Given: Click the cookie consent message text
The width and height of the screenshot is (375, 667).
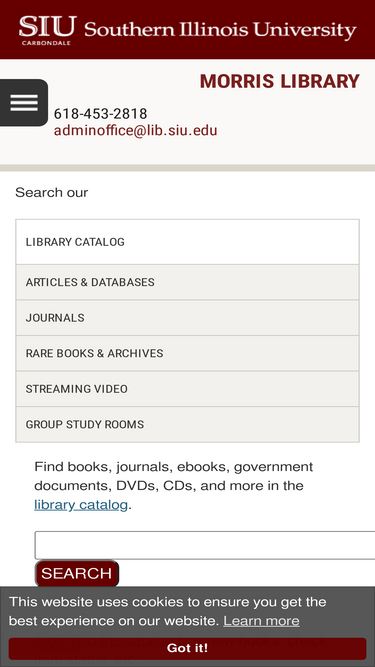Looking at the screenshot, I should click(x=168, y=611).
